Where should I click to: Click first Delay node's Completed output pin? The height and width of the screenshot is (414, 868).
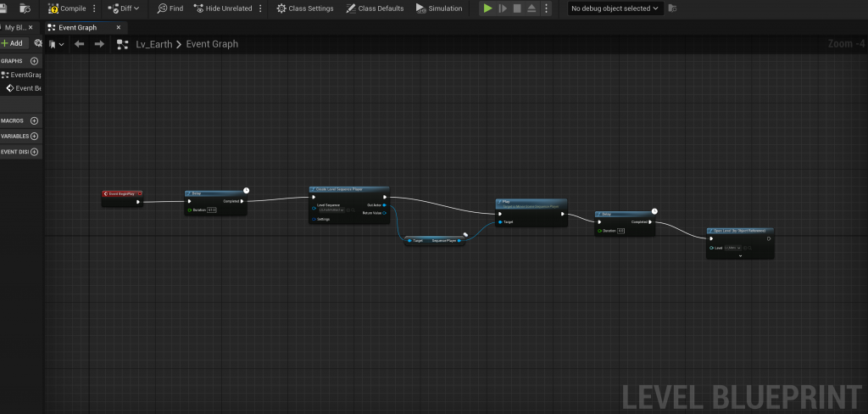(242, 201)
